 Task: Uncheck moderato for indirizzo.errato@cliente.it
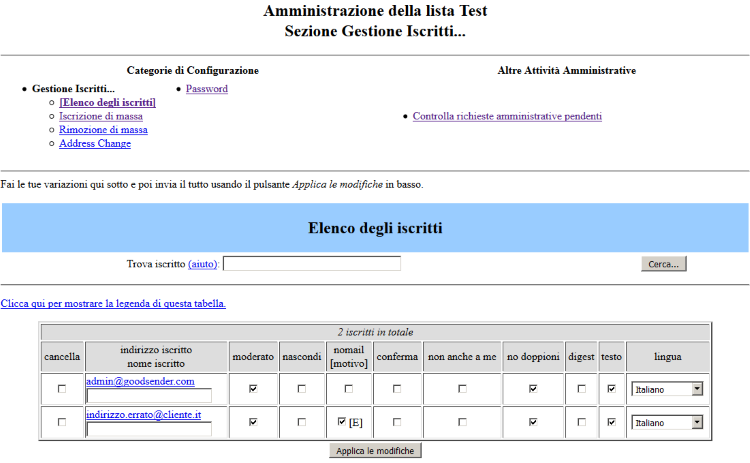tap(253, 422)
